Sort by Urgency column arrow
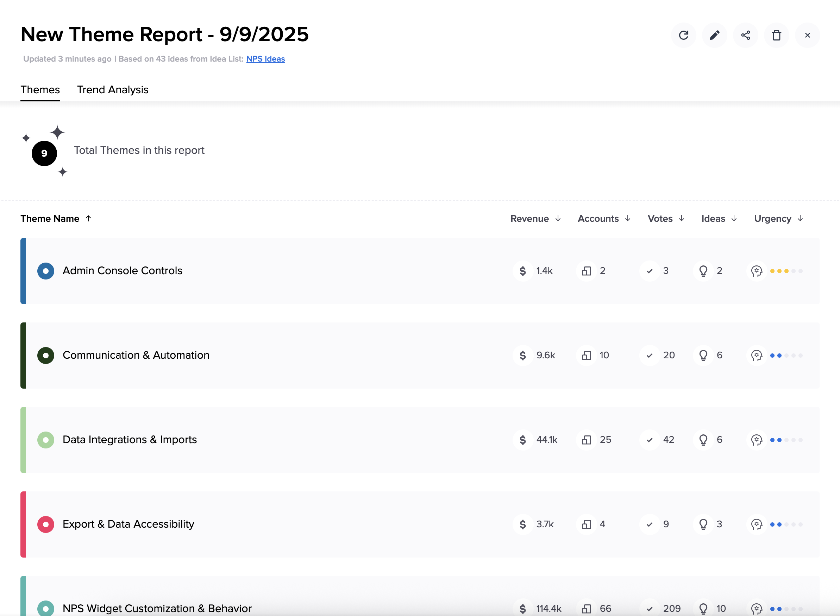Screen dimensions: 840x616 click(800, 219)
